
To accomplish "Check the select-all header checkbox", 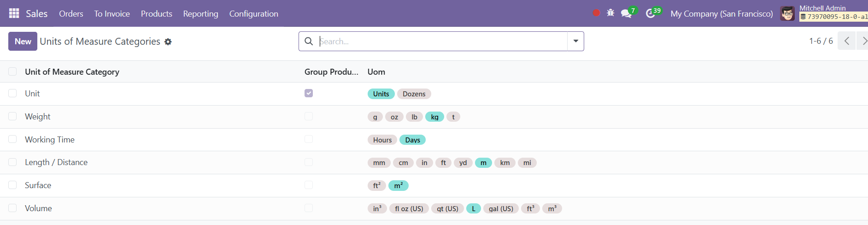I will 12,71.
